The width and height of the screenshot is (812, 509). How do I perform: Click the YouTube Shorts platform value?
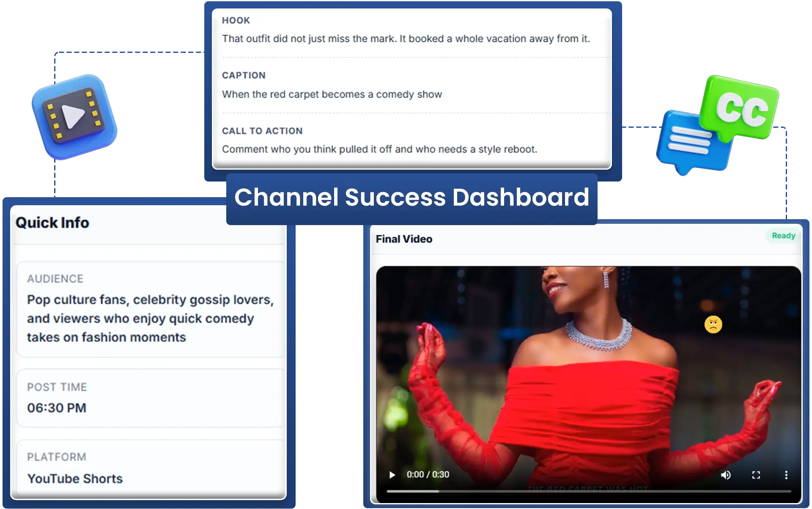click(x=75, y=479)
